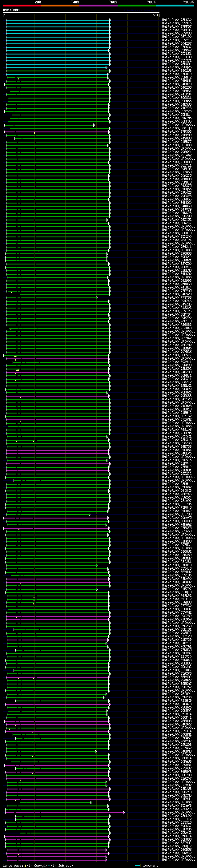The height and width of the screenshot is (868, 197).
Task: Open the UniRef100_B8C2W8 hit
Action: [177, 71]
